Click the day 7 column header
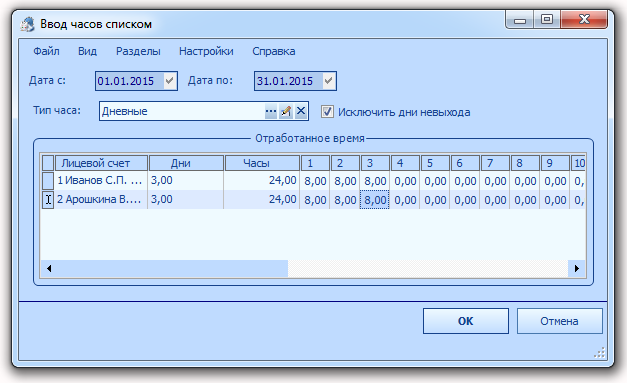Viewport: 627px width, 383px height. [x=495, y=163]
